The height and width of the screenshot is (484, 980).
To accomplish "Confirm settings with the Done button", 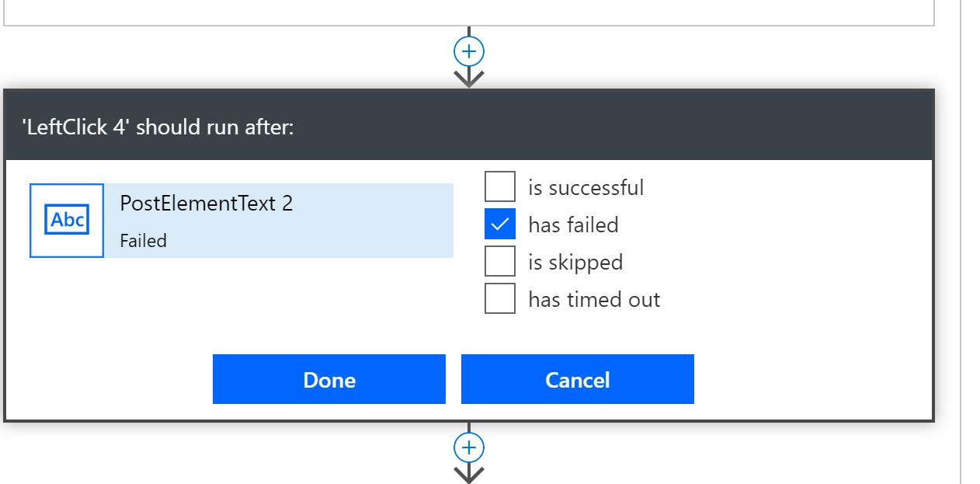I will (328, 380).
